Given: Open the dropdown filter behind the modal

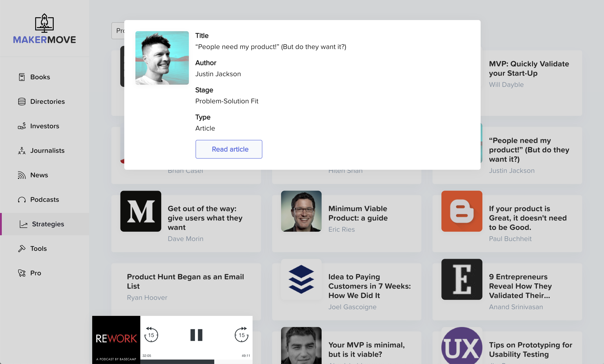Looking at the screenshot, I should tap(118, 31).
